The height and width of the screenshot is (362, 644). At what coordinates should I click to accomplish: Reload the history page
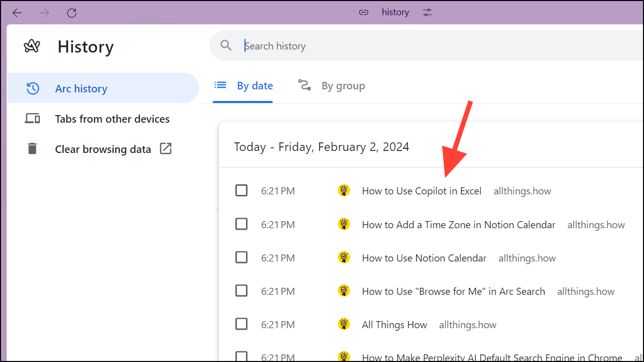pos(72,13)
